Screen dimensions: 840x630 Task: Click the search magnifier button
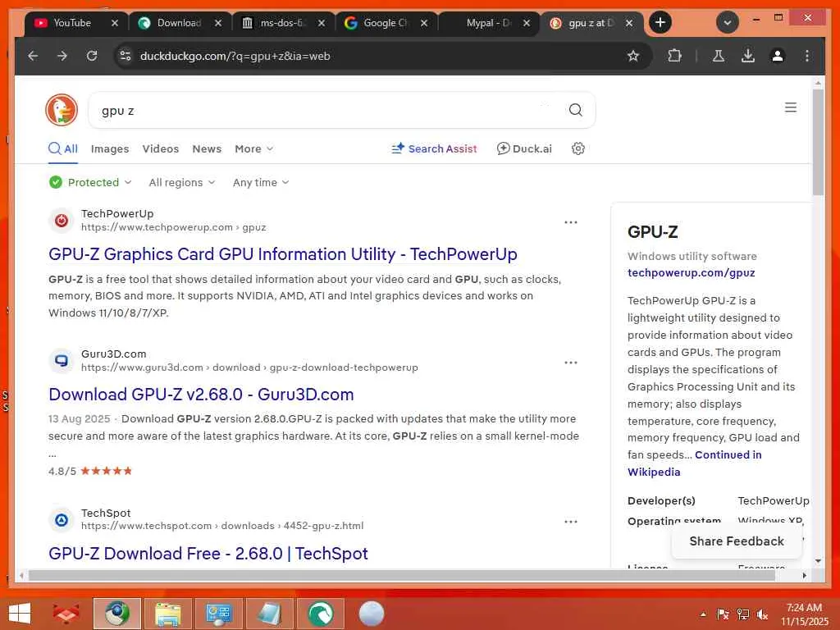tap(575, 110)
